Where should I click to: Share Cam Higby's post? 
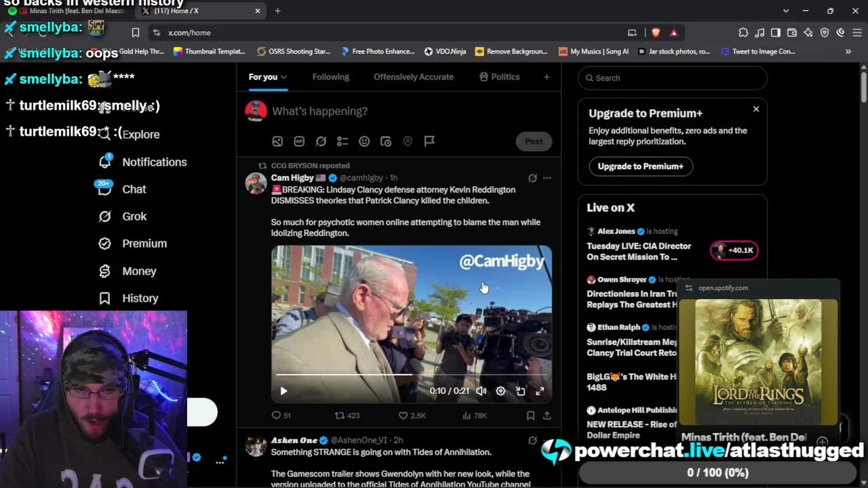tap(547, 415)
